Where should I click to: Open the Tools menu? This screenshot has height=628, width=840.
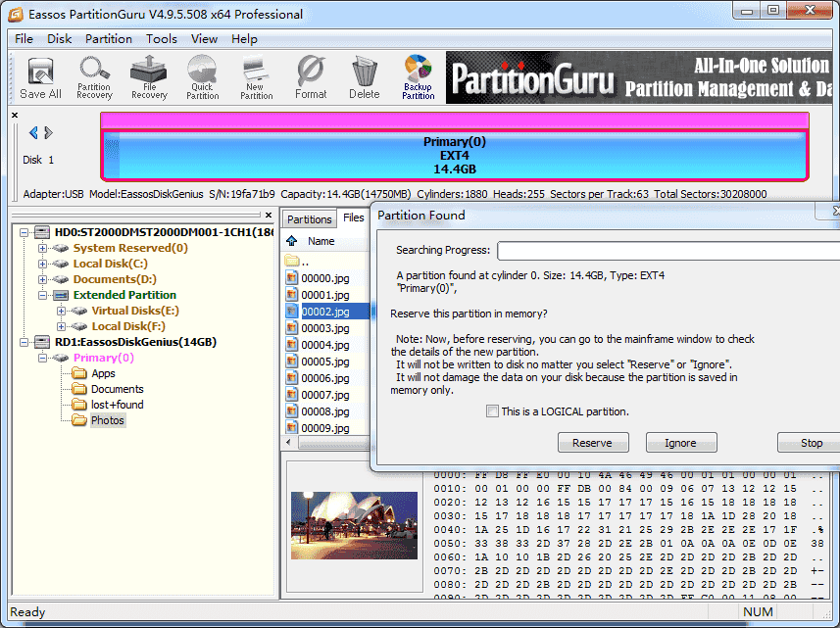162,39
